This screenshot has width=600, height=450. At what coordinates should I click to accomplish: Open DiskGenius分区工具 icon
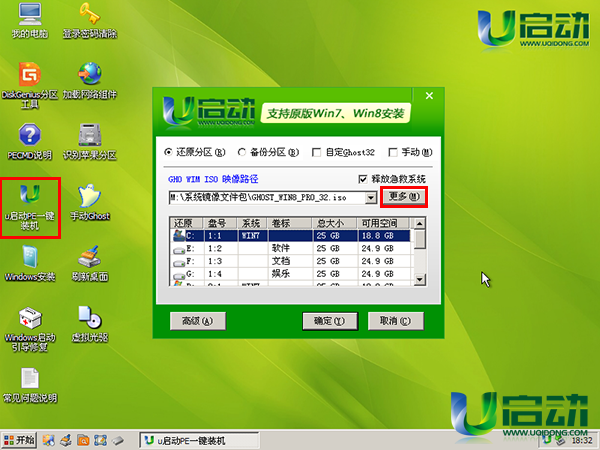pyautogui.click(x=30, y=86)
